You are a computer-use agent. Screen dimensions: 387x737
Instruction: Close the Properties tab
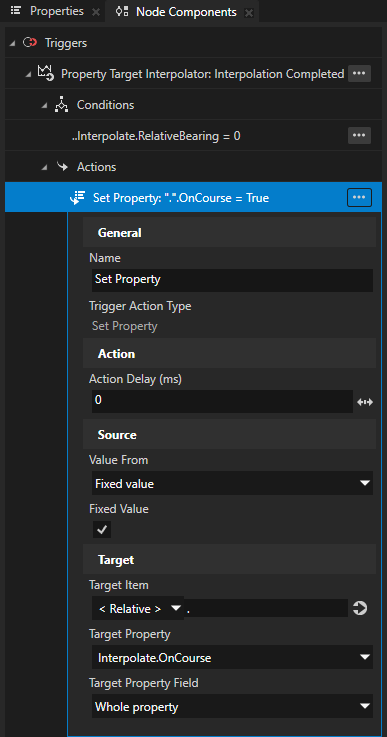pyautogui.click(x=96, y=12)
